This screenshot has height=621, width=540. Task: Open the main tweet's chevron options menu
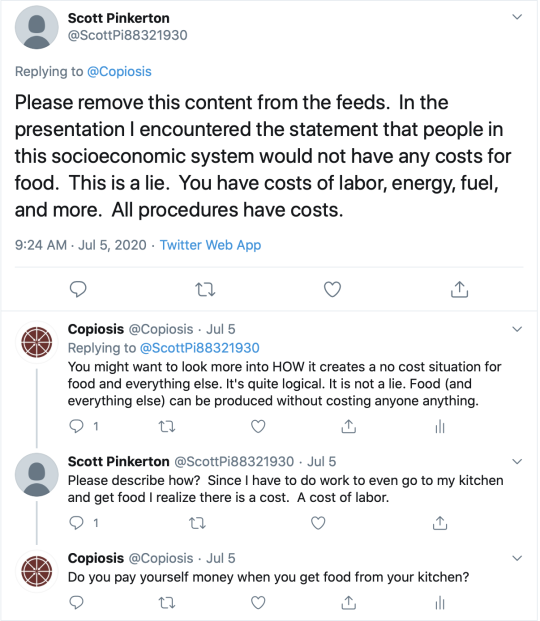click(517, 17)
